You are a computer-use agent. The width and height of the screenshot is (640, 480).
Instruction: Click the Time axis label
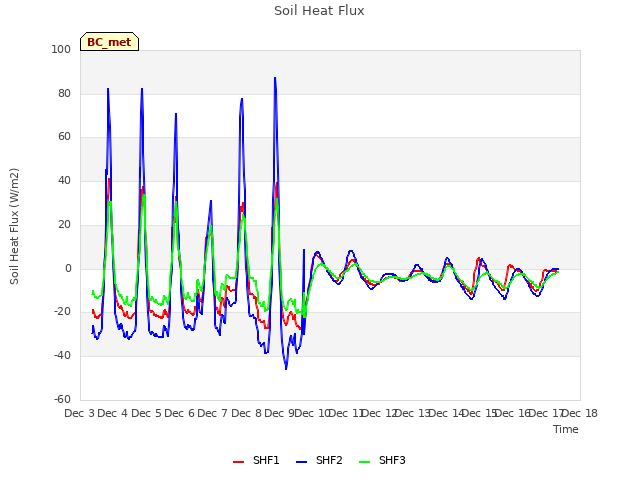click(x=566, y=429)
